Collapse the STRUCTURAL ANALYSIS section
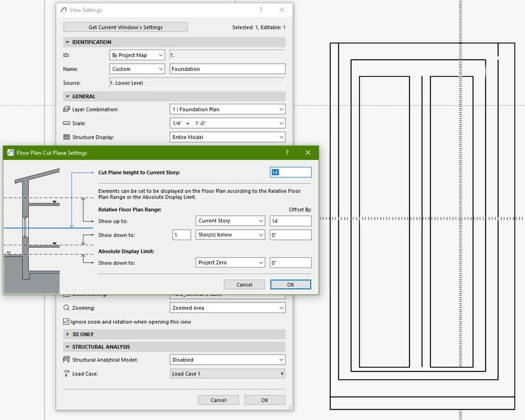 tap(66, 346)
